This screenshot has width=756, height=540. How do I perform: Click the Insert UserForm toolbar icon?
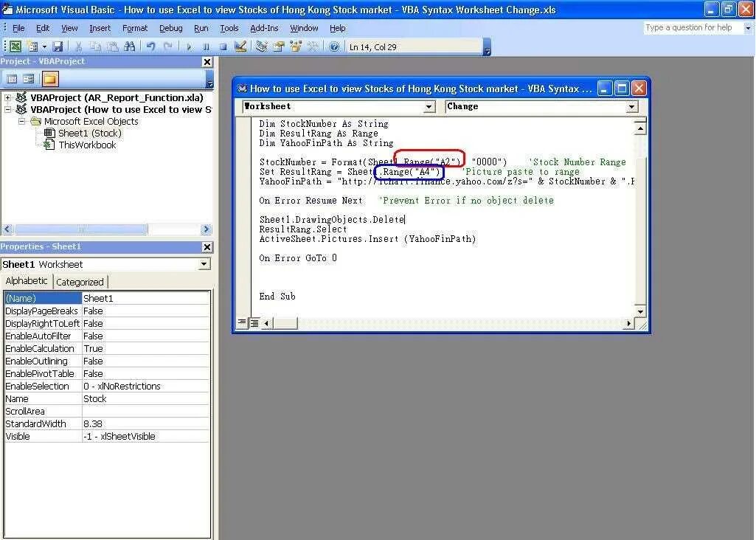coord(32,46)
